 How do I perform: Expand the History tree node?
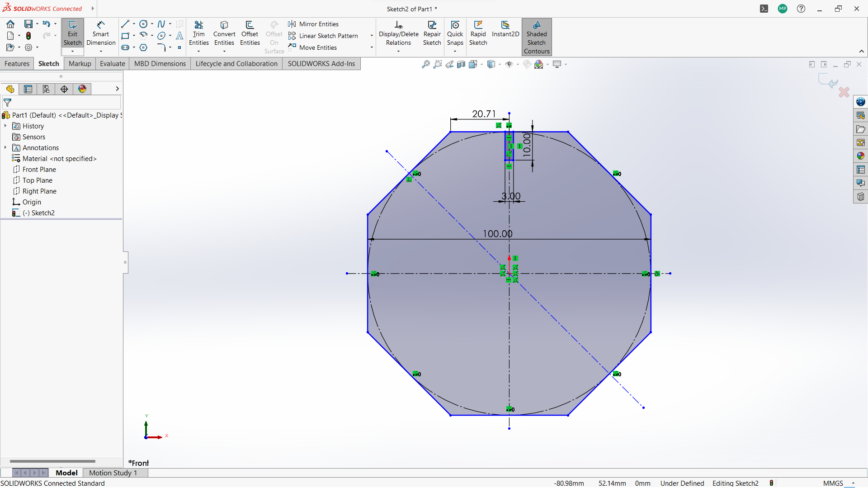click(x=5, y=126)
